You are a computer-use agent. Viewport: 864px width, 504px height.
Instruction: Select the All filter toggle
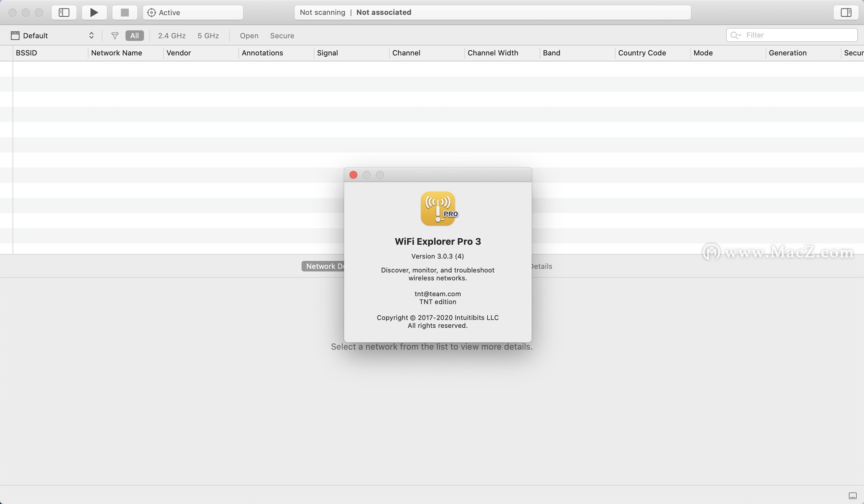click(135, 36)
